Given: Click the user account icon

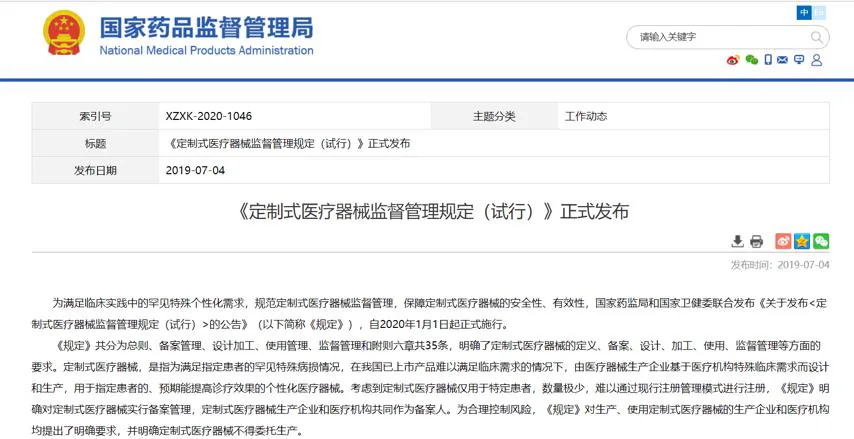Looking at the screenshot, I should click(816, 60).
